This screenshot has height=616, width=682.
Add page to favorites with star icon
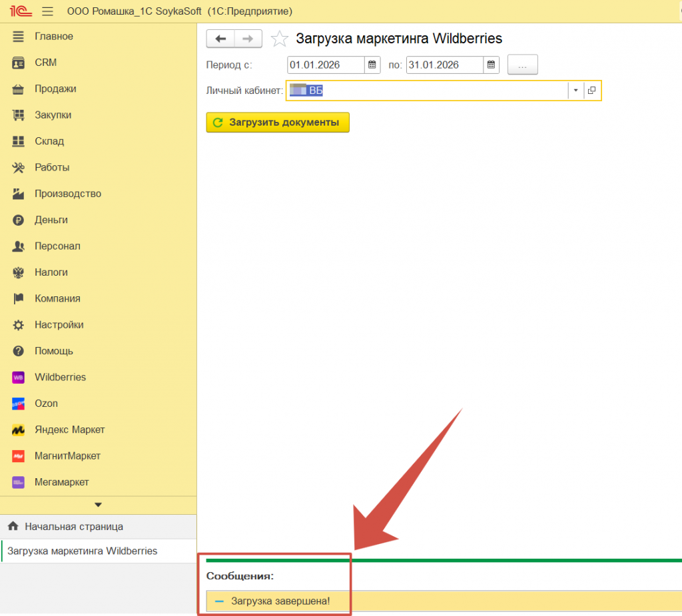tap(280, 39)
